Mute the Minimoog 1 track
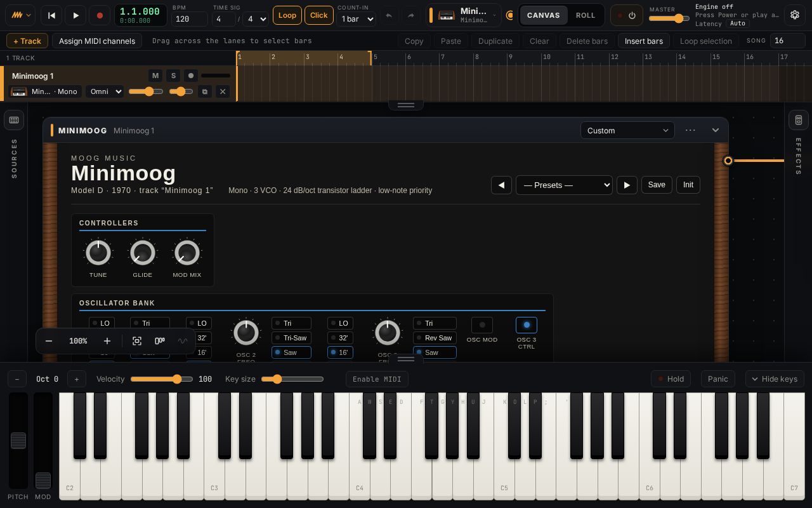812x508 pixels. 155,76
